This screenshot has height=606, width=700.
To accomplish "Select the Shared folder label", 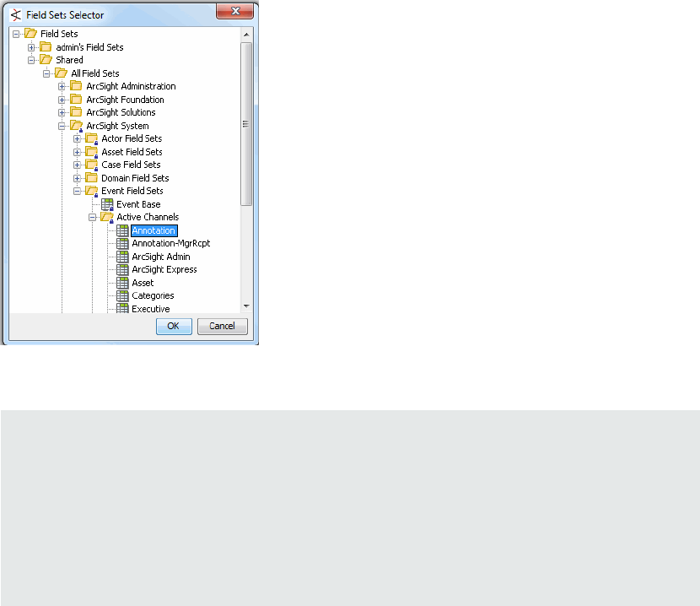I will point(69,60).
